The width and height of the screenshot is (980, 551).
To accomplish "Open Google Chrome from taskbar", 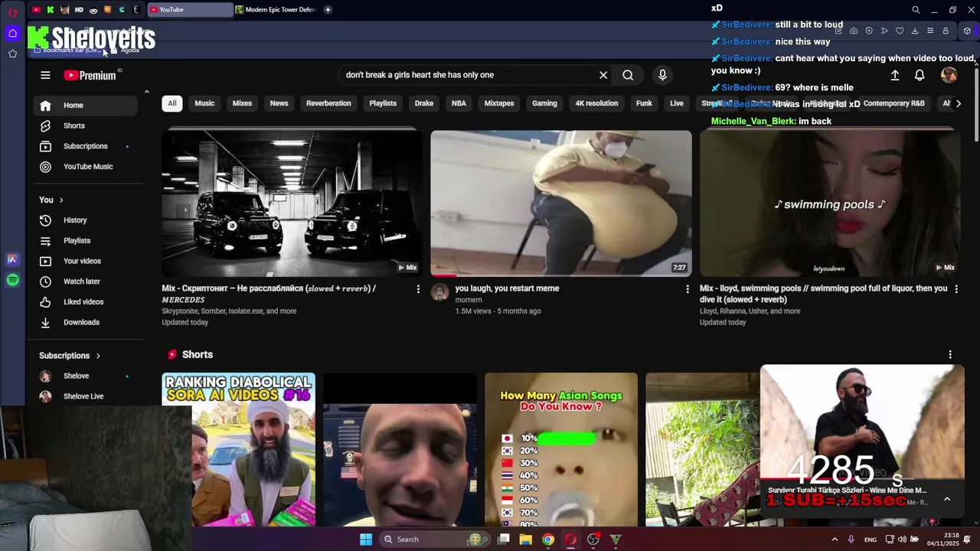I will coord(548,540).
